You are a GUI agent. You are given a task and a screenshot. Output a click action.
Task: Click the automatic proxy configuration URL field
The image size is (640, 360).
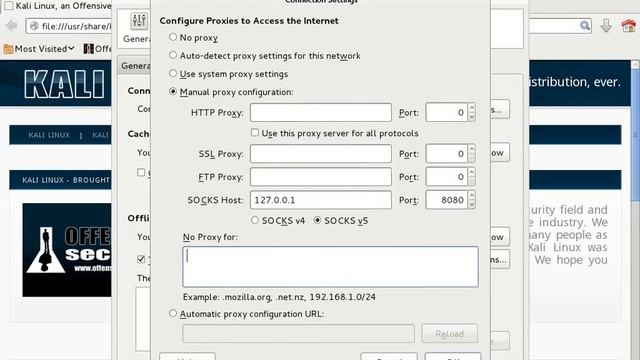click(299, 333)
